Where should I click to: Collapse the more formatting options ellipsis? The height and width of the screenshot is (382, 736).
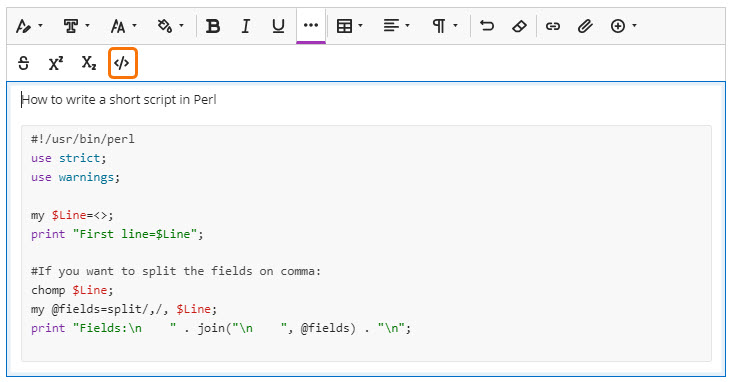point(311,25)
